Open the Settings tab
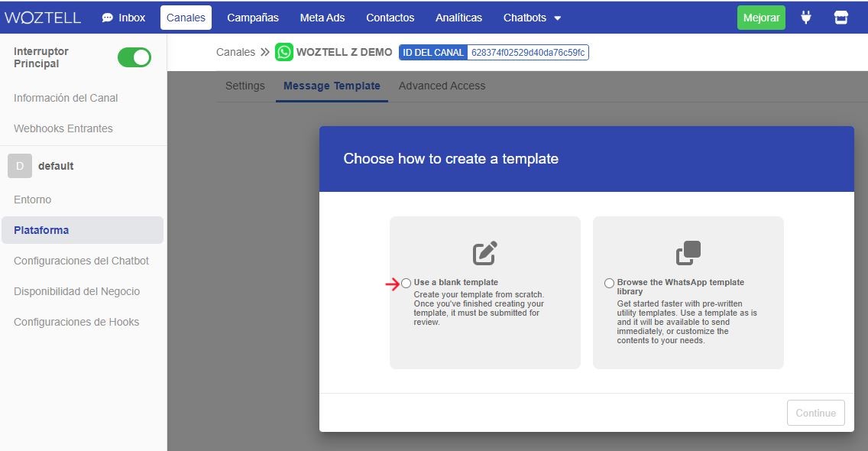This screenshot has width=868, height=451. 245,86
